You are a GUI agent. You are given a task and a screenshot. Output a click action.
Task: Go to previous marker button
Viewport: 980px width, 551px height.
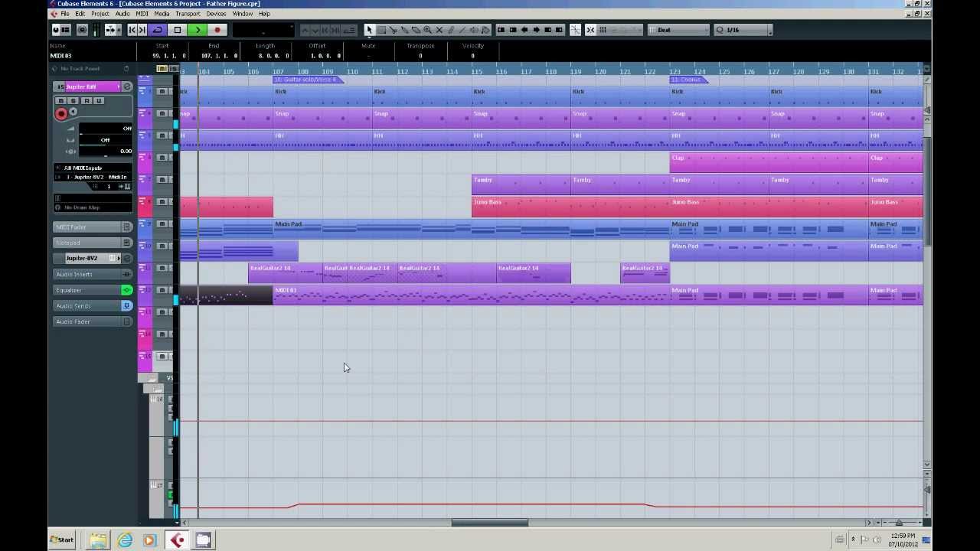tap(132, 30)
